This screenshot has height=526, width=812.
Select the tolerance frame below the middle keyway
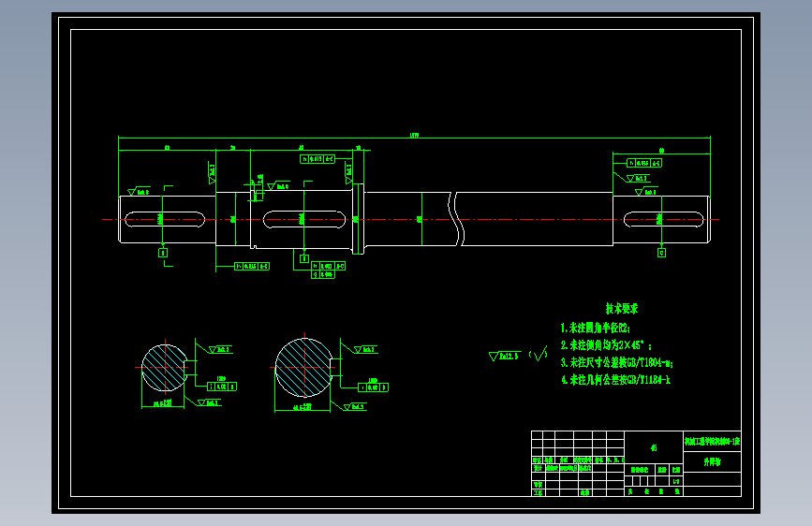pos(329,270)
